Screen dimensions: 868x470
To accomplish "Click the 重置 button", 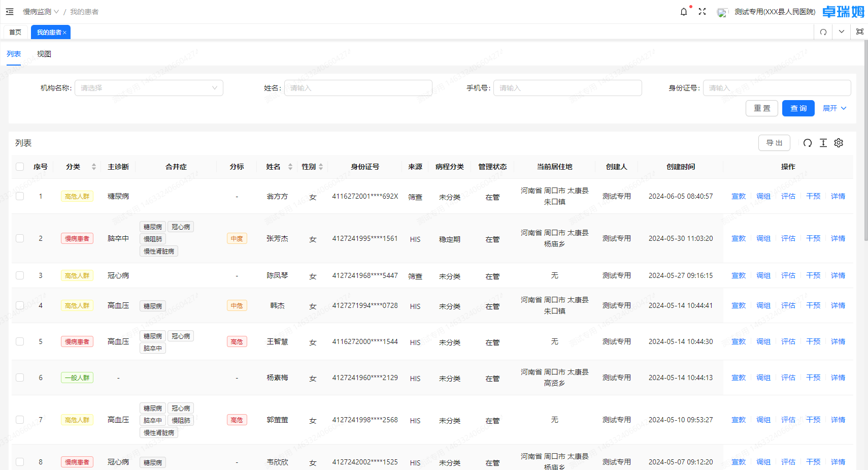I will pyautogui.click(x=762, y=108).
